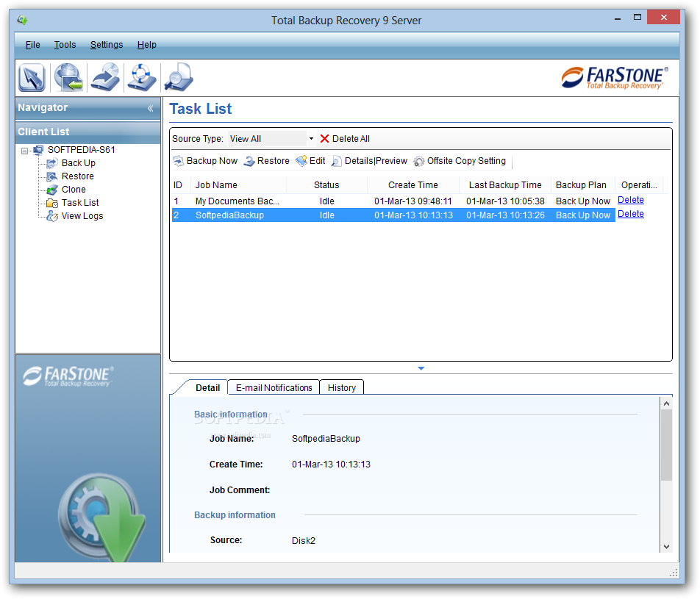Click the Backup Now icon

pos(179,161)
